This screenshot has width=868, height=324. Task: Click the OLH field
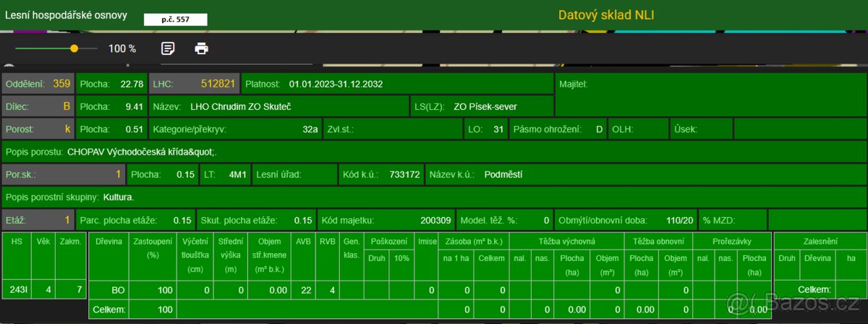point(639,129)
